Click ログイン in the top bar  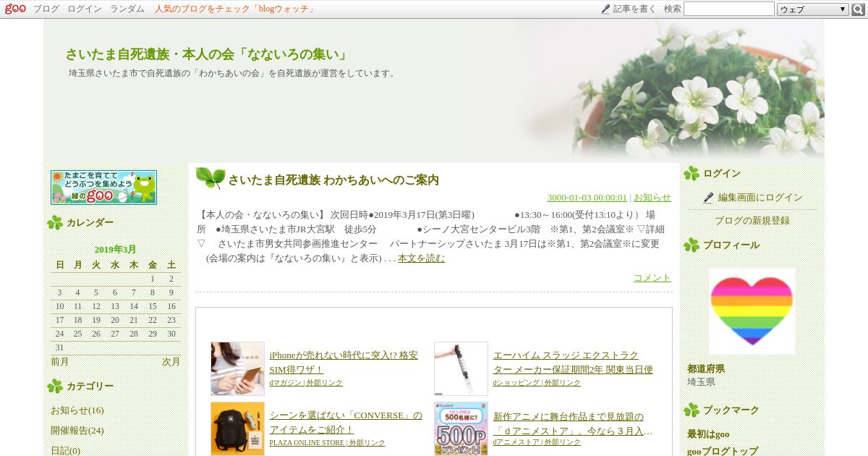click(x=85, y=9)
